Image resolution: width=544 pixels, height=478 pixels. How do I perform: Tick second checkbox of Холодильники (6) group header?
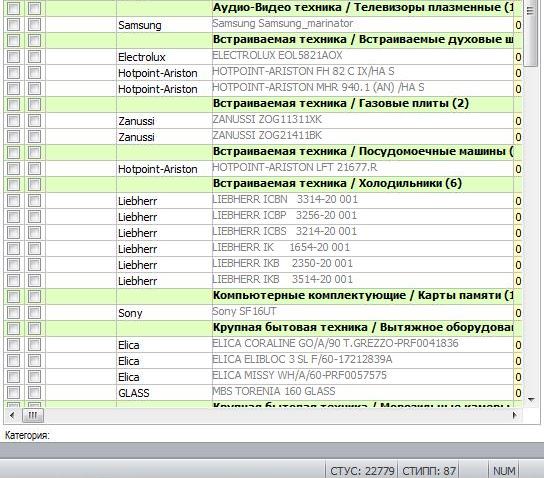click(34, 185)
